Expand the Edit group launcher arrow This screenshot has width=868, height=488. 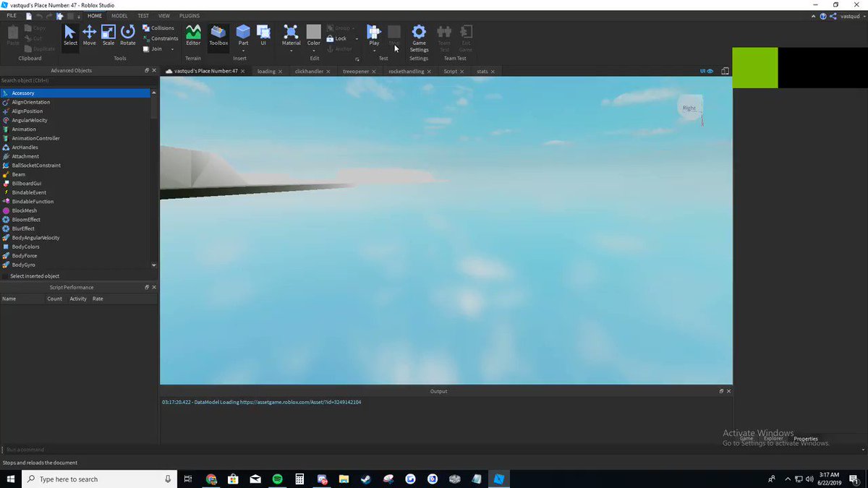[357, 59]
